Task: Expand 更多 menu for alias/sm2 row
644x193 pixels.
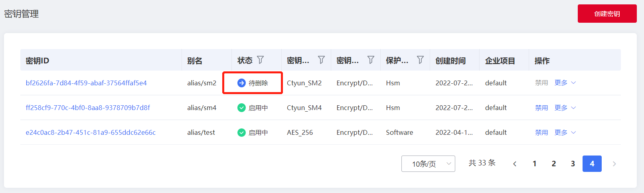Action: [565, 83]
